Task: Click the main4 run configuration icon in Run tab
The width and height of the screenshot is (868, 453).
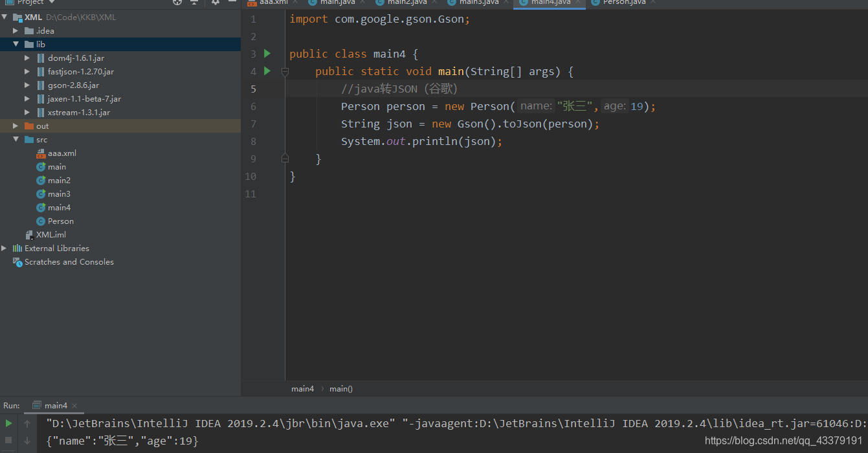Action: coord(38,406)
